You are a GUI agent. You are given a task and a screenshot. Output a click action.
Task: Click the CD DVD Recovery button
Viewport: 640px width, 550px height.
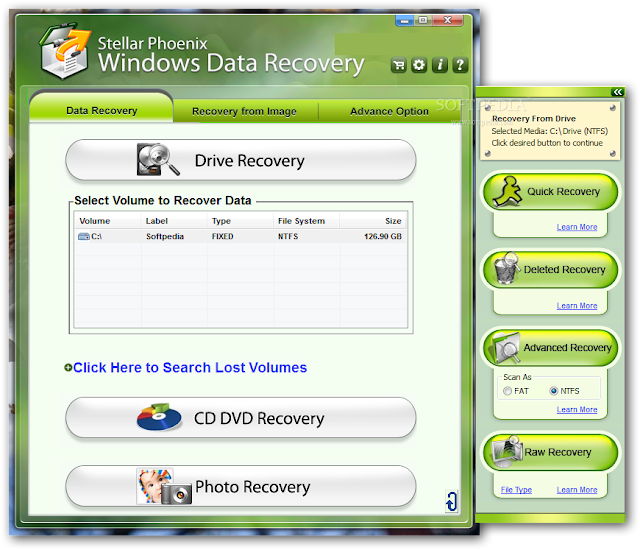(241, 418)
